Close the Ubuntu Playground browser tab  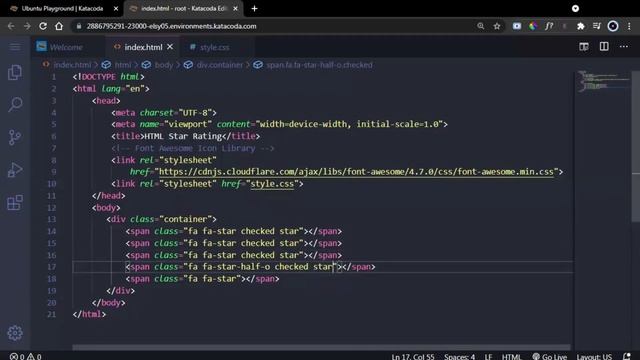click(116, 9)
